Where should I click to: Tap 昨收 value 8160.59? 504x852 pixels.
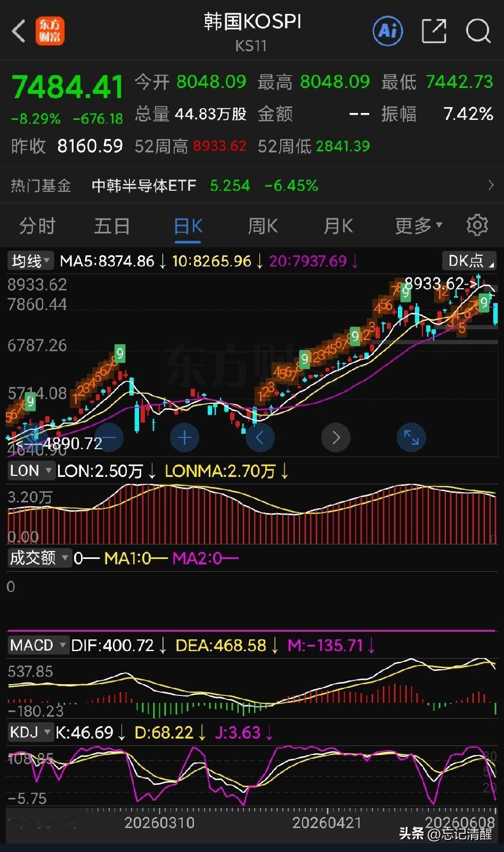[x=90, y=146]
